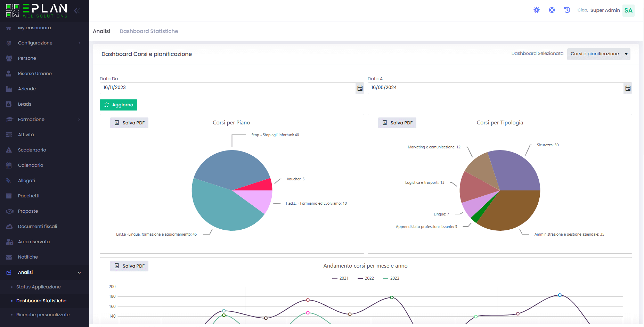Viewport: 644px width, 327px height.
Task: Toggle 2022 series in chart legend
Action: 366,278
